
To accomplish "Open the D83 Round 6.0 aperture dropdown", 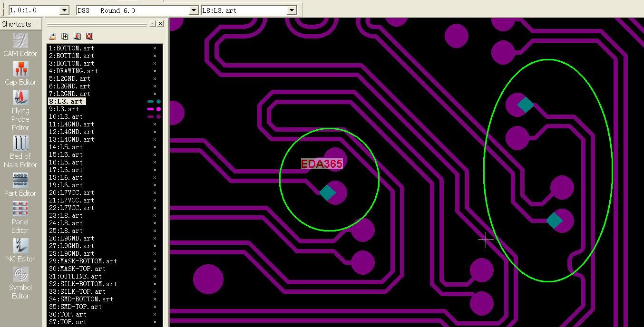I will 194,10.
